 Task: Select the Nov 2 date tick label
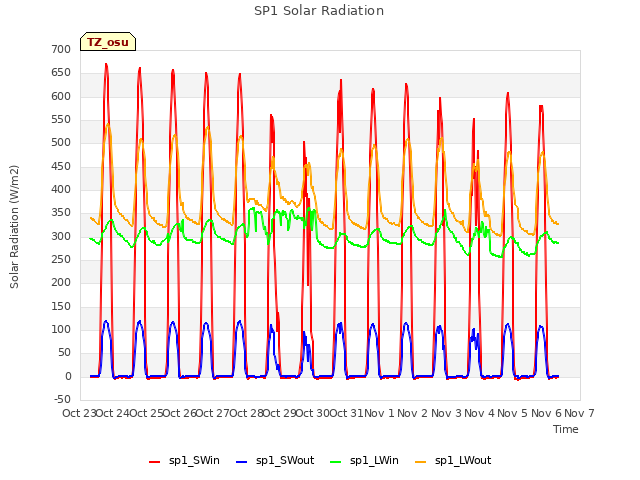tap(413, 413)
